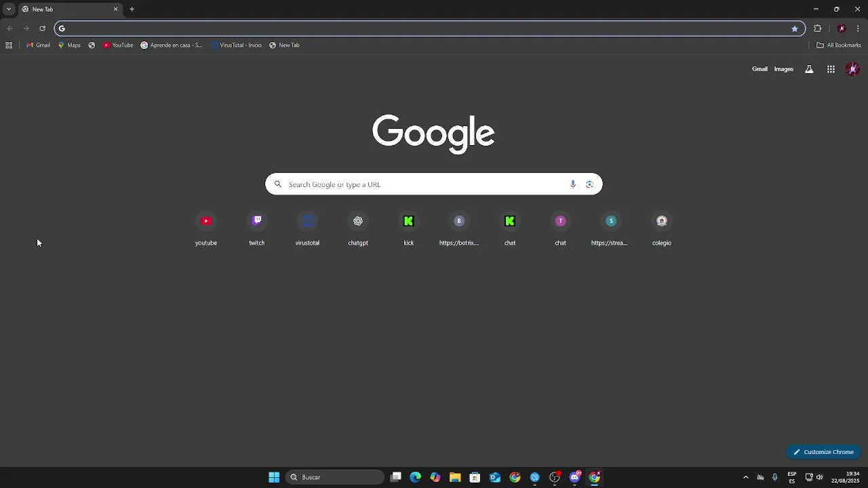Open VirusTotal - Inicio bookmark
Viewport: 868px width, 488px height.
coord(236,45)
